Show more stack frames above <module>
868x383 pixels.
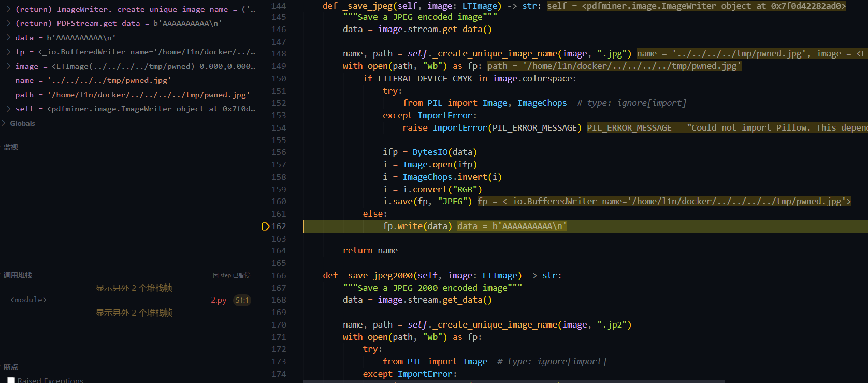click(134, 288)
